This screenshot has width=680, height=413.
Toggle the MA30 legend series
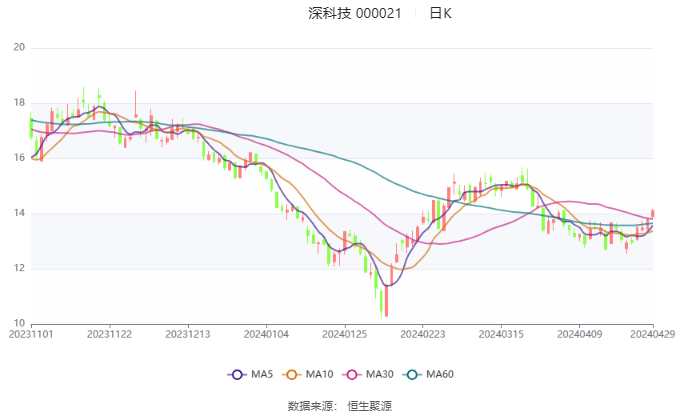[x=368, y=374]
